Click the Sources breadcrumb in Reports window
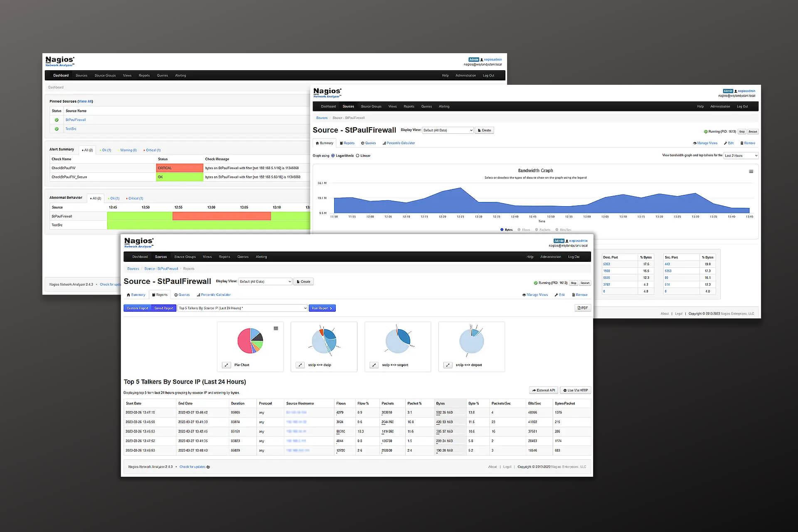Screen dimensions: 798x532 click(x=133, y=268)
